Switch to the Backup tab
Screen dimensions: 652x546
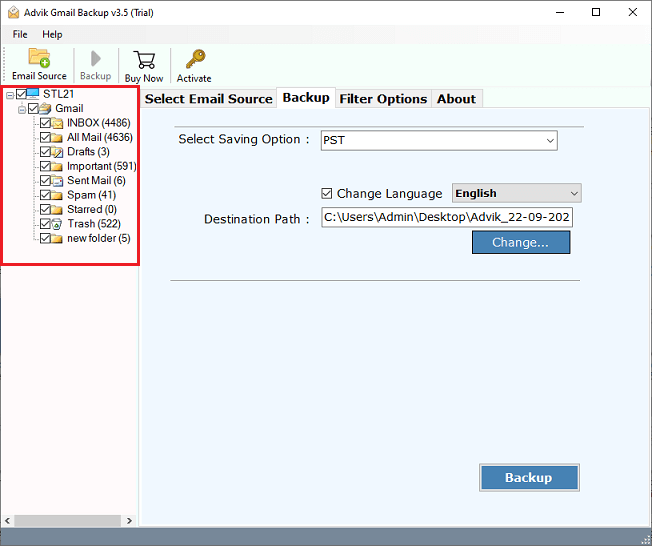[x=306, y=98]
